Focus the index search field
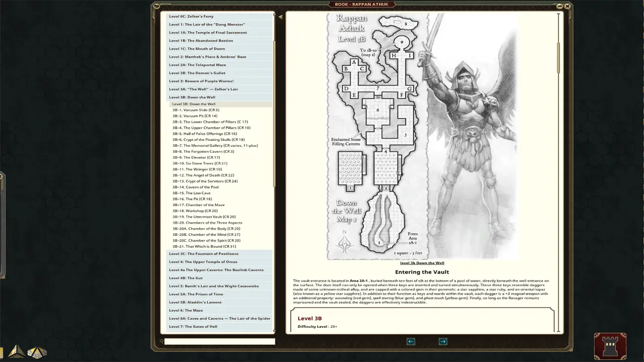644x362 pixels. [220, 341]
